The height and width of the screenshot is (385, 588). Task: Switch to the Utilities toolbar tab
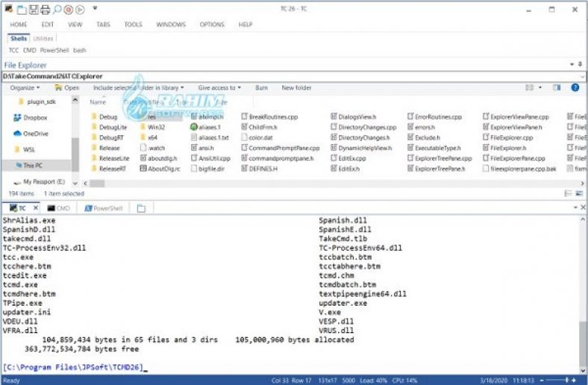click(43, 38)
